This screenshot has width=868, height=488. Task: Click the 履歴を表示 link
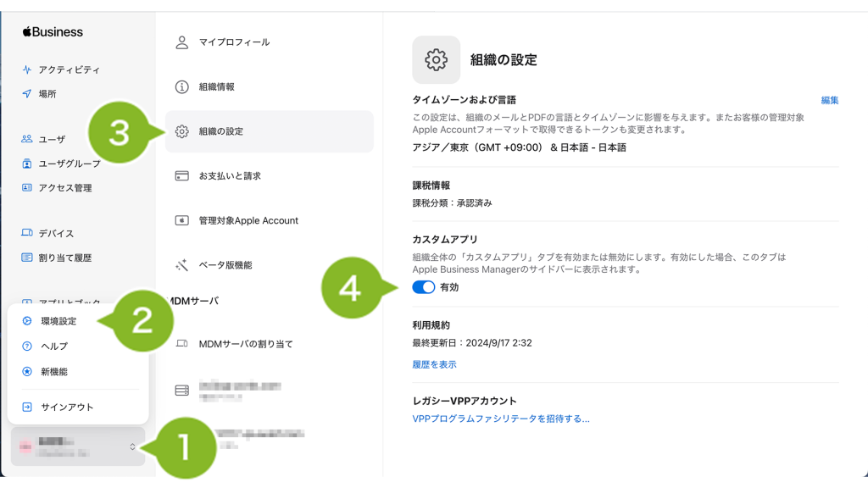435,364
